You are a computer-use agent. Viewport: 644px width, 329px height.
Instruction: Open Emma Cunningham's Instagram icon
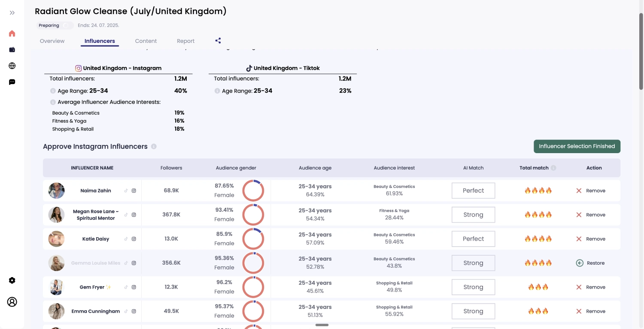tap(134, 311)
